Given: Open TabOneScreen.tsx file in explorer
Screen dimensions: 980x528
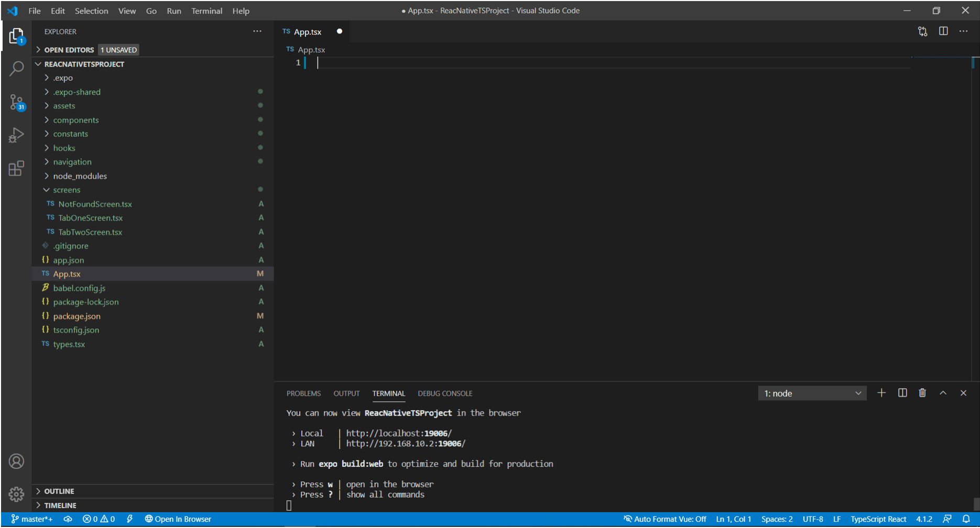Looking at the screenshot, I should (90, 218).
